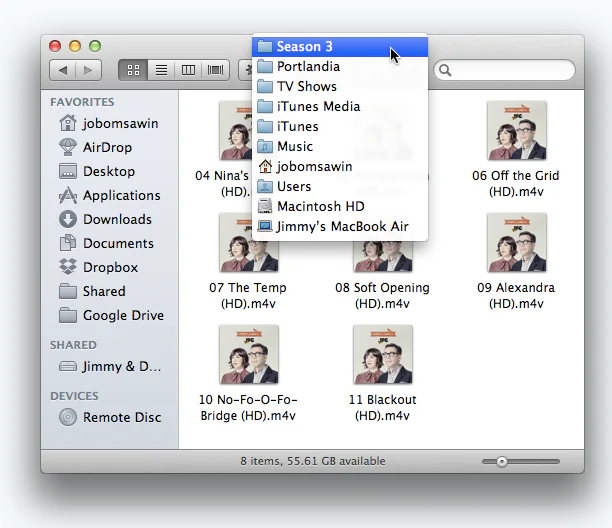Click the Dropbox logo icon
Viewport: 612px width, 528px height.
[x=68, y=267]
